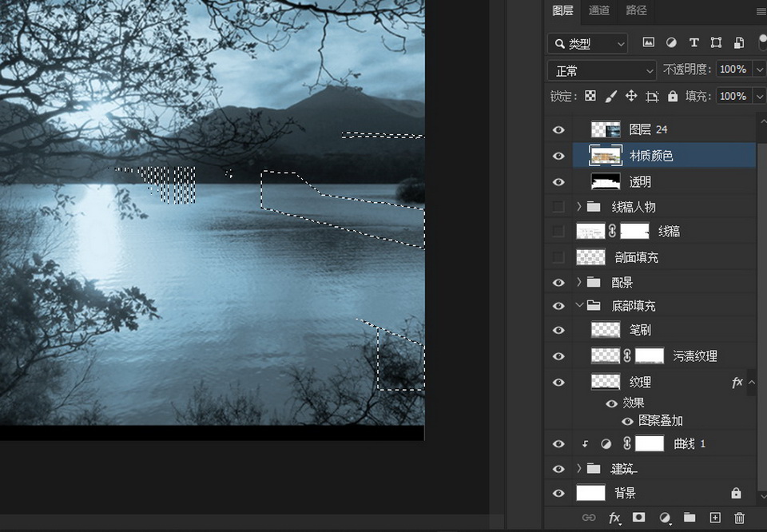Open the 不透明度 slider dropdown arrow

click(759, 70)
